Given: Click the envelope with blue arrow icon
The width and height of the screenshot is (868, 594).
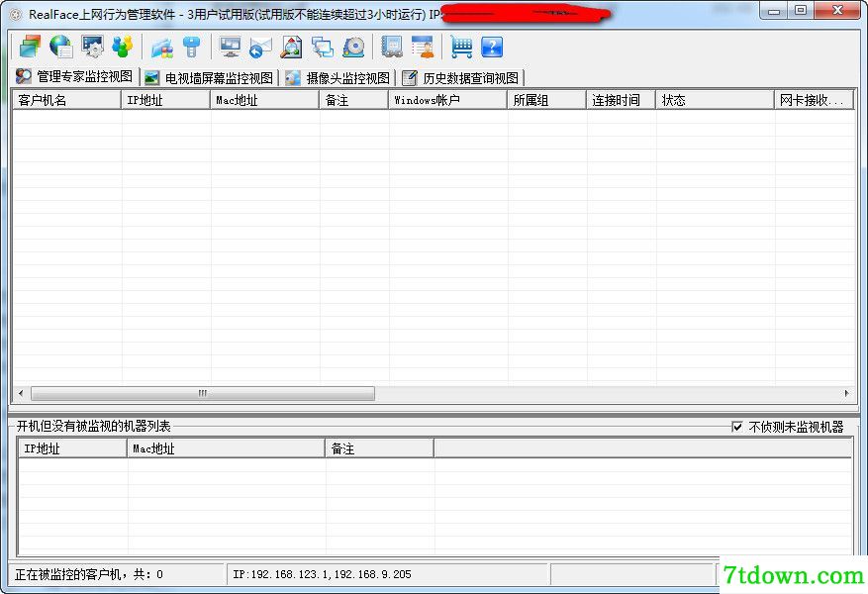Looking at the screenshot, I should (260, 48).
